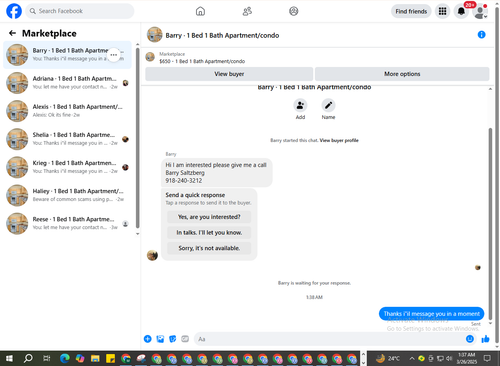
Task: Open the emoji picker in message box
Action: click(470, 339)
